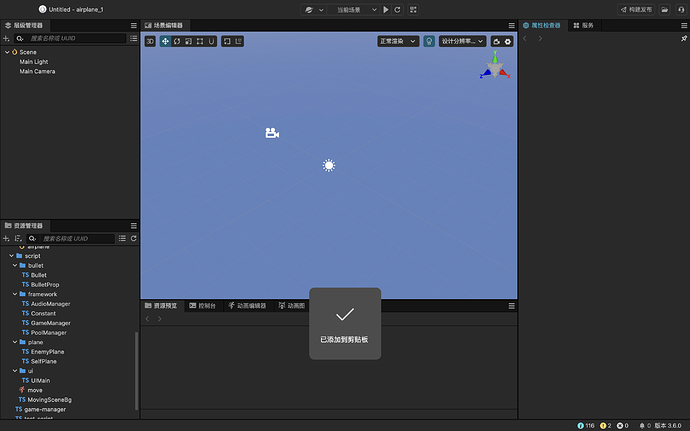The image size is (690, 431).
Task: Collapse the framework folder arrow
Action: 15,294
